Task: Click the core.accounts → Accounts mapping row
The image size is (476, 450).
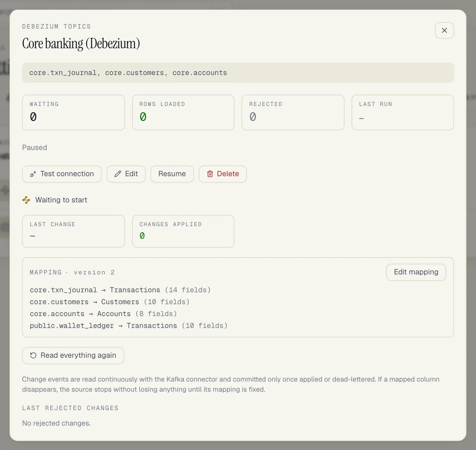Action: [104, 314]
